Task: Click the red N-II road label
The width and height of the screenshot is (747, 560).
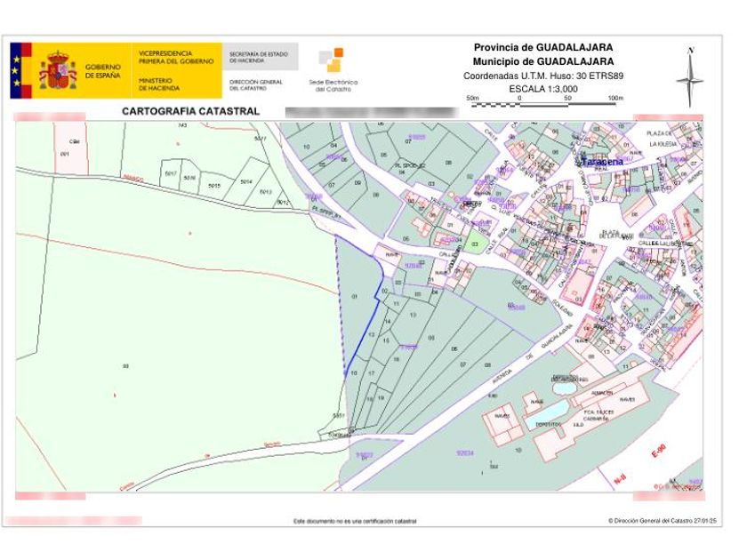Action: pyautogui.click(x=621, y=479)
